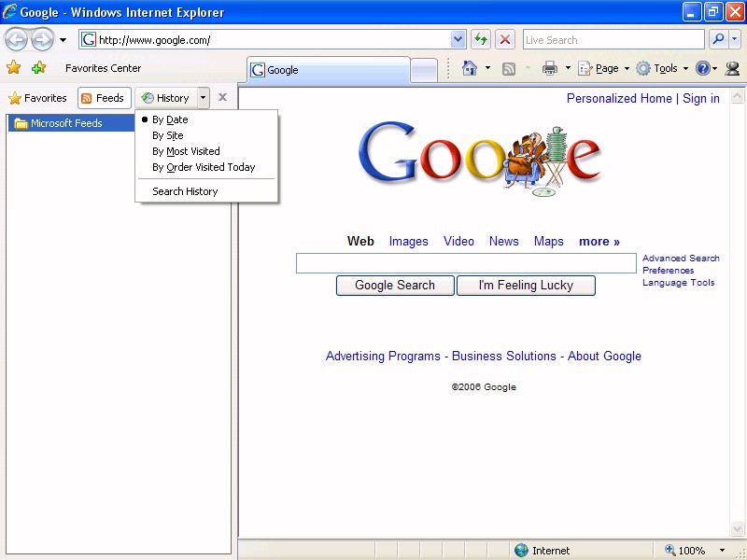Image resolution: width=747 pixels, height=560 pixels.
Task: Click the red Stop loading icon
Action: pos(505,39)
